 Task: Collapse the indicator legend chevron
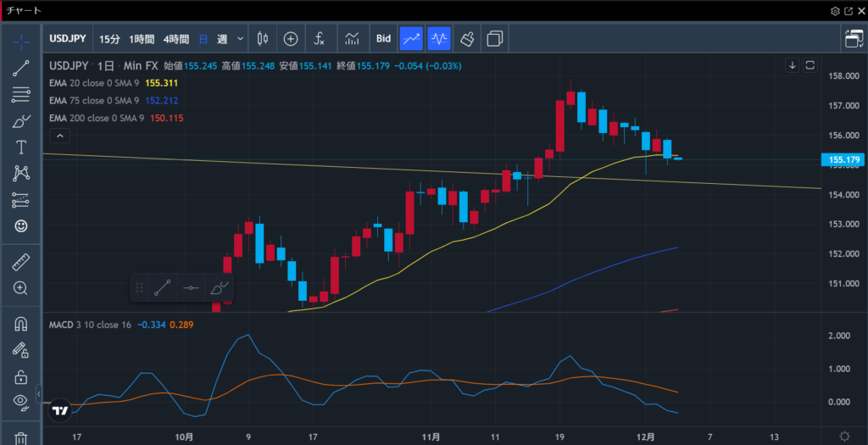[x=59, y=136]
